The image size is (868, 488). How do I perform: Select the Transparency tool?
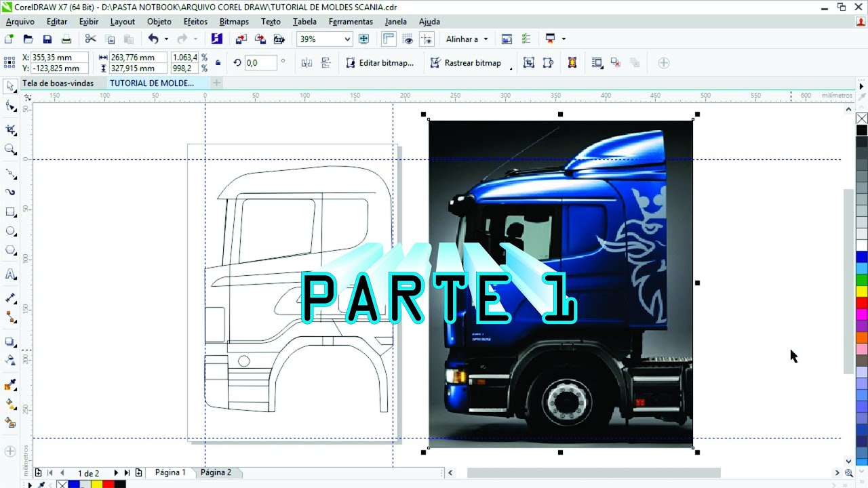click(x=10, y=360)
